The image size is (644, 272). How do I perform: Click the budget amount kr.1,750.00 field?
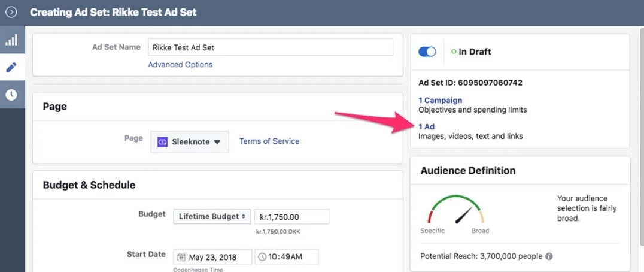(x=292, y=216)
